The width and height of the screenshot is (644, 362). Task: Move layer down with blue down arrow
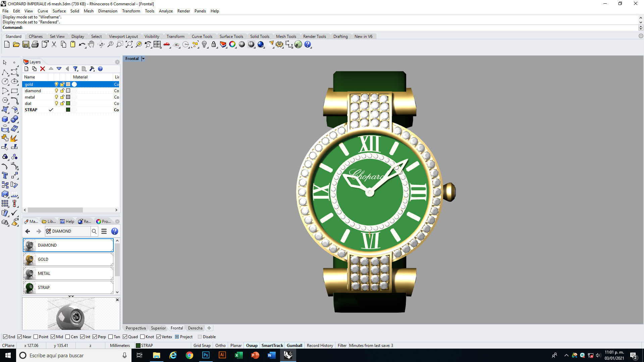[x=59, y=69]
